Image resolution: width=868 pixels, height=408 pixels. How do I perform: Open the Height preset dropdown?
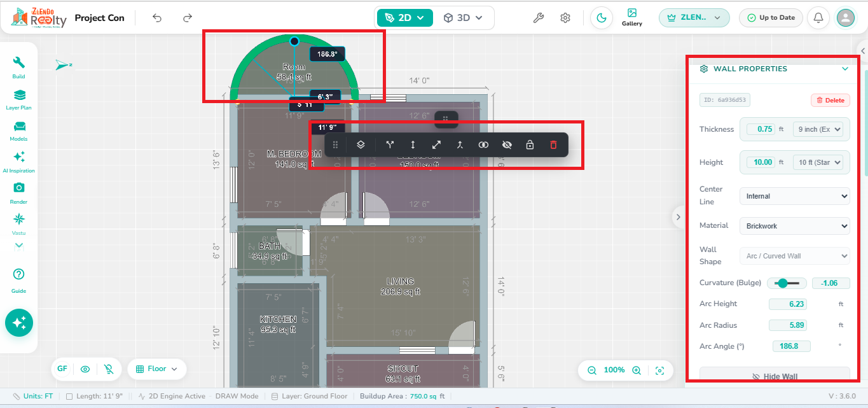click(818, 162)
